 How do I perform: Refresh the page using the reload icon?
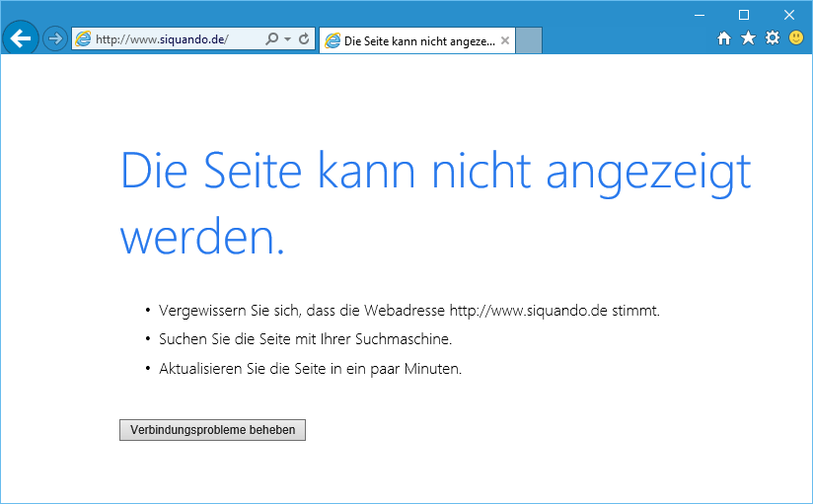pos(304,38)
